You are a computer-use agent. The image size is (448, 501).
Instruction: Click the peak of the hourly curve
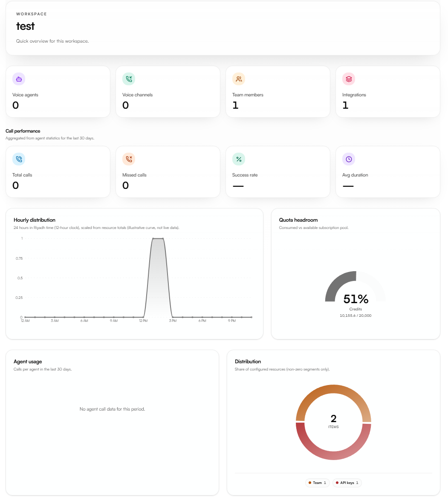[x=158, y=238]
